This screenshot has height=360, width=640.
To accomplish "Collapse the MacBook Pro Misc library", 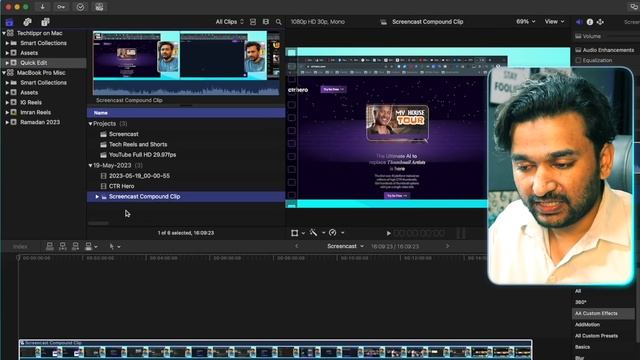I will click(4, 73).
